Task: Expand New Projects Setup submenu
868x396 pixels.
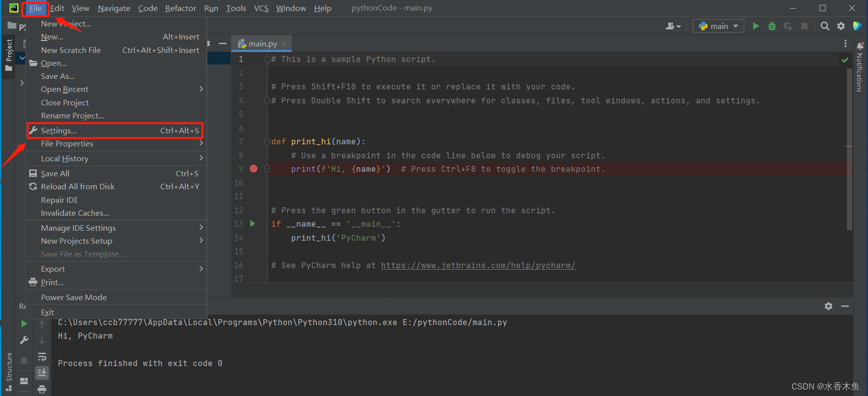Action: point(116,241)
